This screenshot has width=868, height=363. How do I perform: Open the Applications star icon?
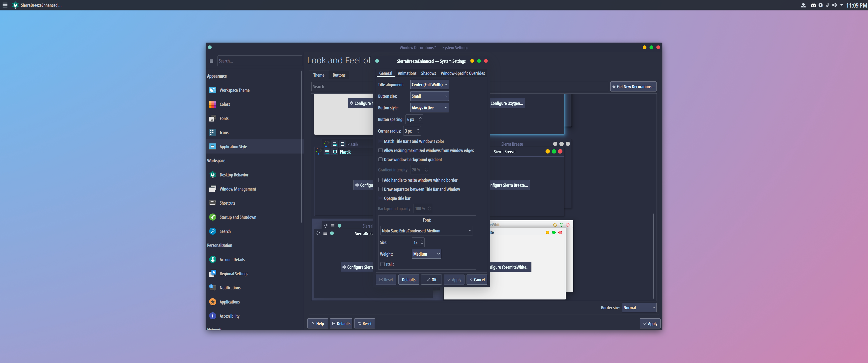tap(213, 302)
